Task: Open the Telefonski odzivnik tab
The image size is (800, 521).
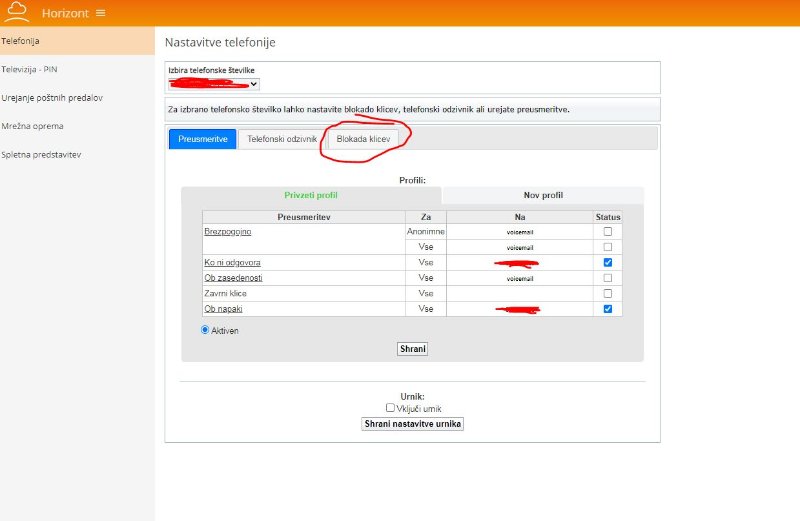Action: pos(282,139)
